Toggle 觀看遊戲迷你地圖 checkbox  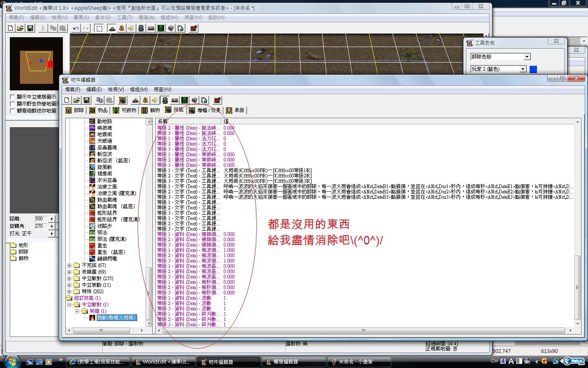(12, 111)
